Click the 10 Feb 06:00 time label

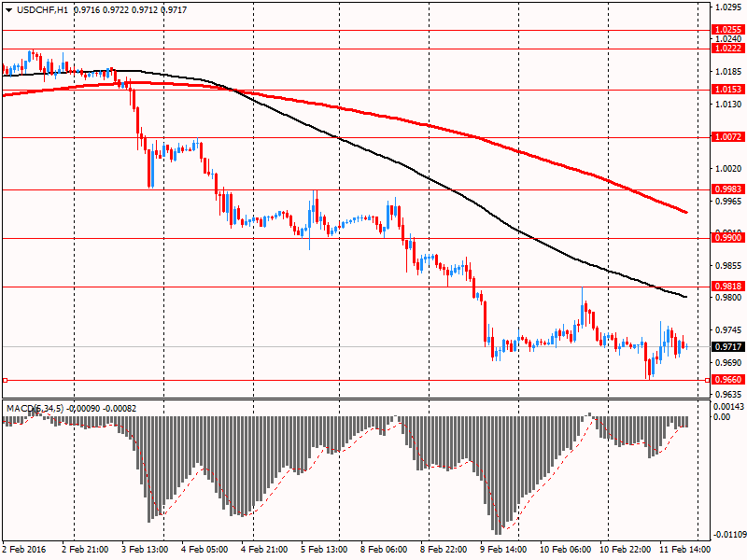point(566,550)
